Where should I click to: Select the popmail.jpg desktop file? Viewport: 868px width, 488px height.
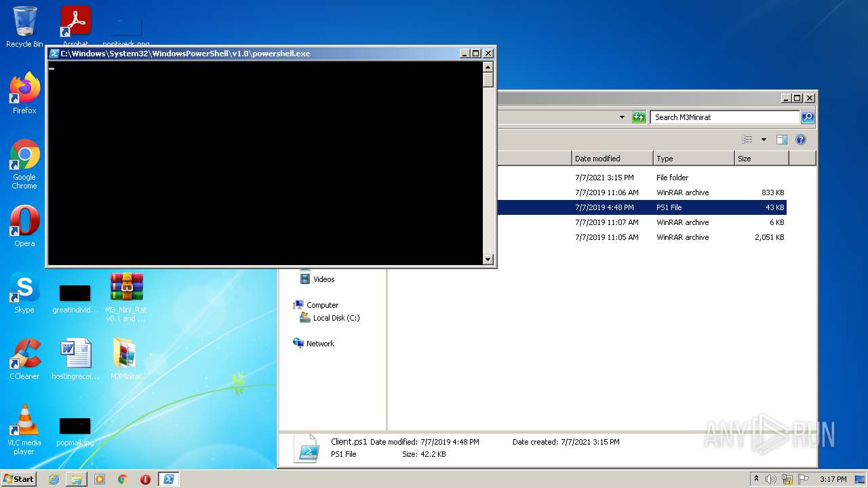tap(75, 431)
